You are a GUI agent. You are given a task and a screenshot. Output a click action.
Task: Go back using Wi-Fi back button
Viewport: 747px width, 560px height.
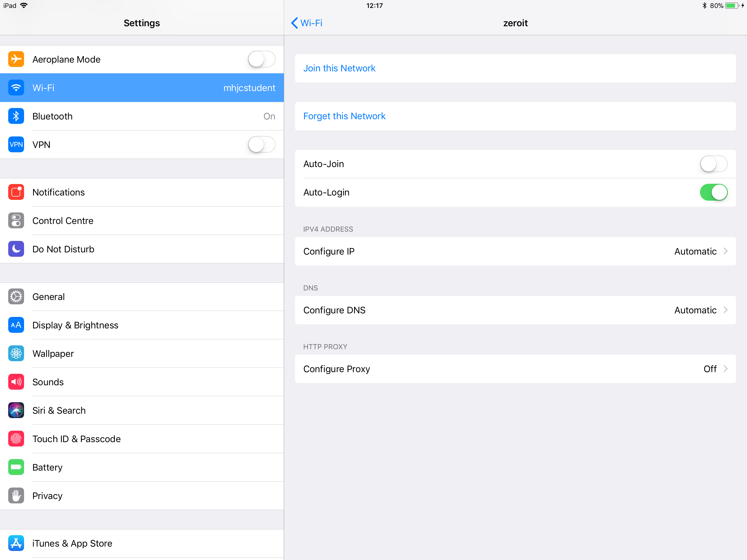(307, 23)
